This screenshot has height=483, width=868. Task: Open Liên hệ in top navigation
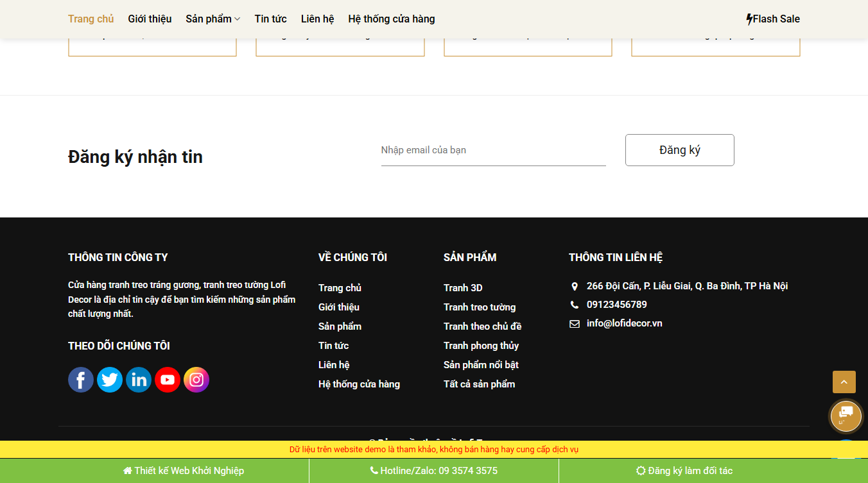click(x=317, y=19)
